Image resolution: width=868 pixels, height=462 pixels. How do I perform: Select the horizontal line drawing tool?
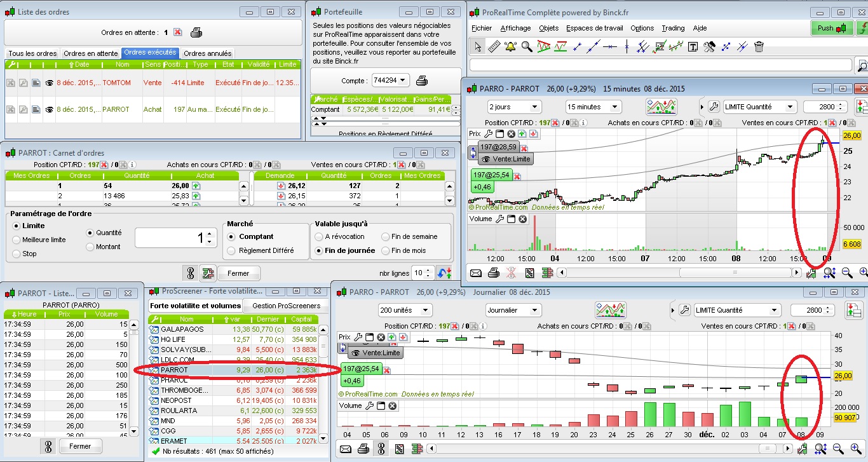(x=610, y=46)
